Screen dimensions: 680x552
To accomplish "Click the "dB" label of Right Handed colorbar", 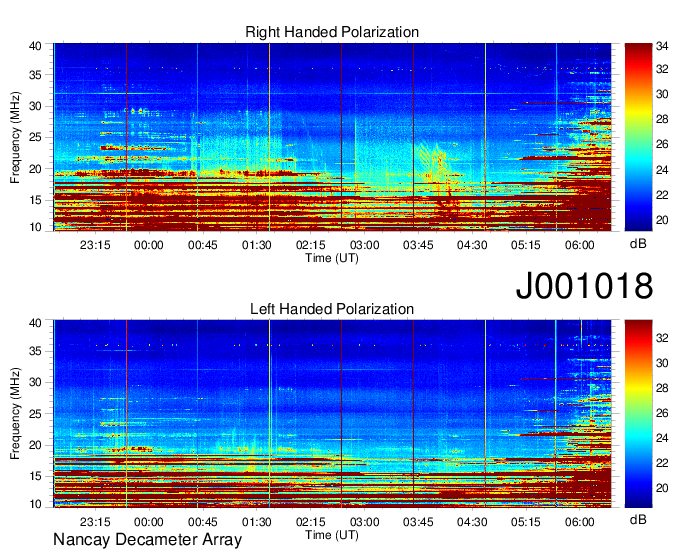I will (638, 244).
